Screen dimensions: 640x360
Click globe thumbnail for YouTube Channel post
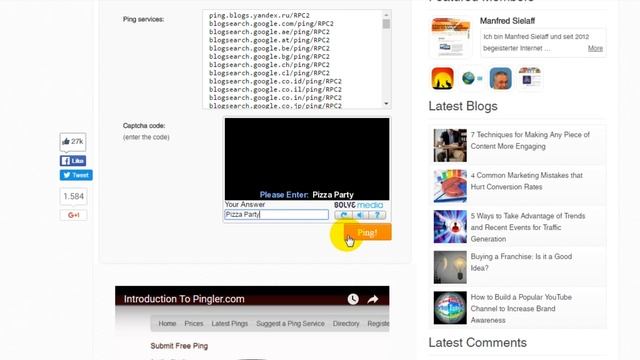coord(450,308)
